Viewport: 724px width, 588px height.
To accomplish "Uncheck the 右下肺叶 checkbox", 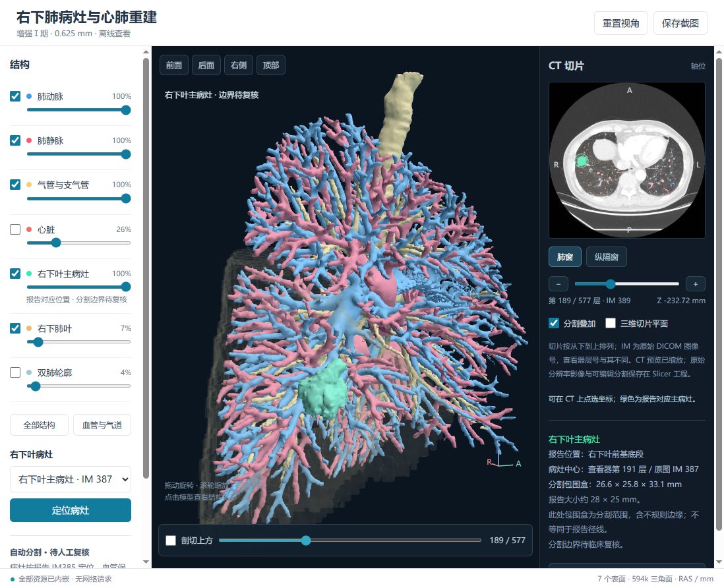I will pos(15,328).
